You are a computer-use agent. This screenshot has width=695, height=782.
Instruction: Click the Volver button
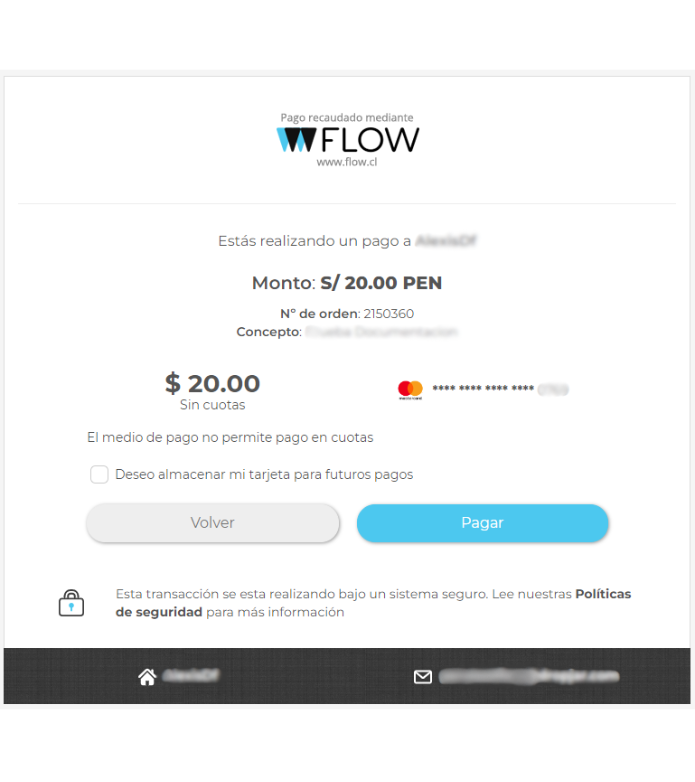213,523
